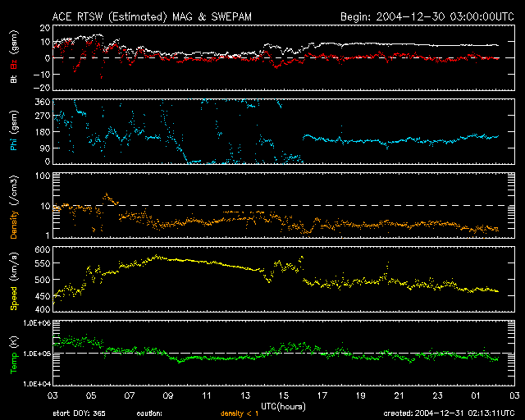Image resolution: width=525 pixels, height=420 pixels.
Task: Click the "13" hour tick label
Action: tap(245, 395)
